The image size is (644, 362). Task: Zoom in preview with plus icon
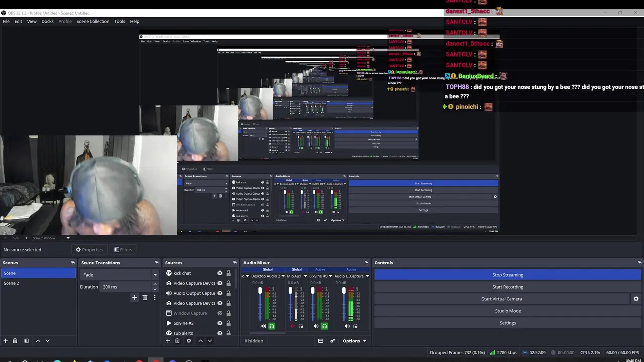click(26, 238)
